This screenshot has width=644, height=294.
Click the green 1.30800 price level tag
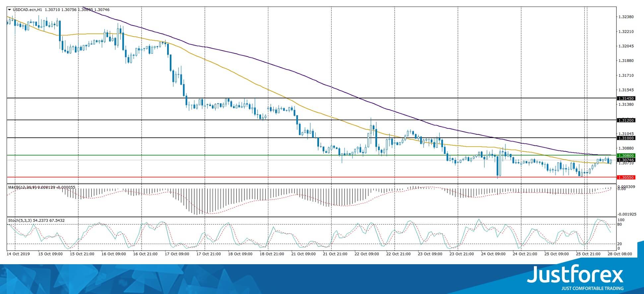(626, 156)
